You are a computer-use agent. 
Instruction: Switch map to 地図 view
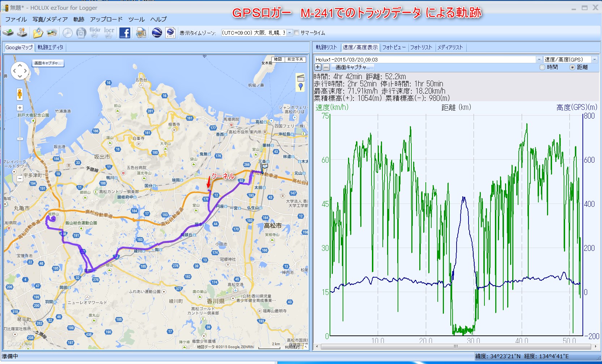(x=278, y=59)
